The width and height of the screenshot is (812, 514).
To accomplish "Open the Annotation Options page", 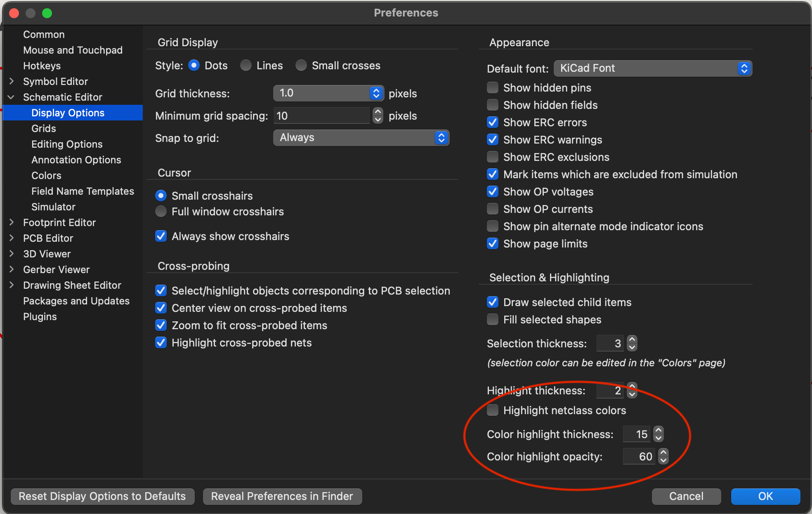I will pyautogui.click(x=76, y=160).
